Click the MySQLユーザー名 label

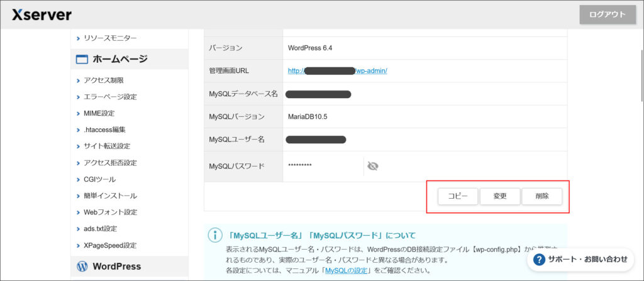pyautogui.click(x=236, y=140)
